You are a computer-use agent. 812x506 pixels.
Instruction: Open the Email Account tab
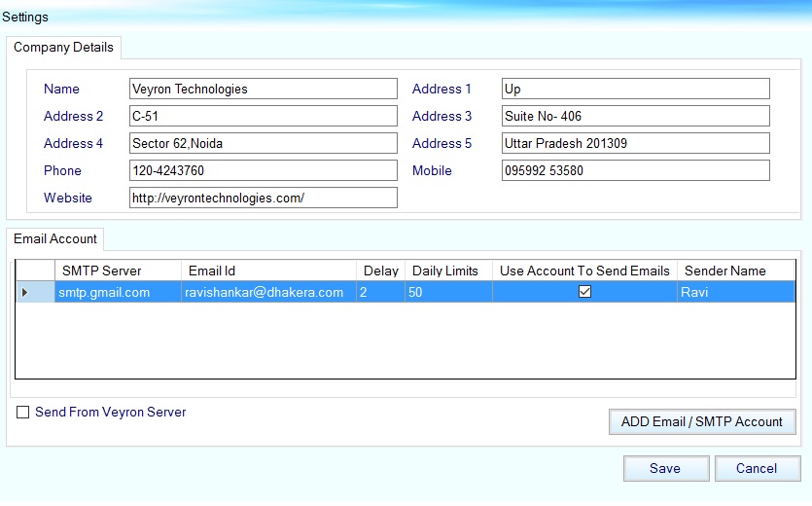[x=55, y=238]
